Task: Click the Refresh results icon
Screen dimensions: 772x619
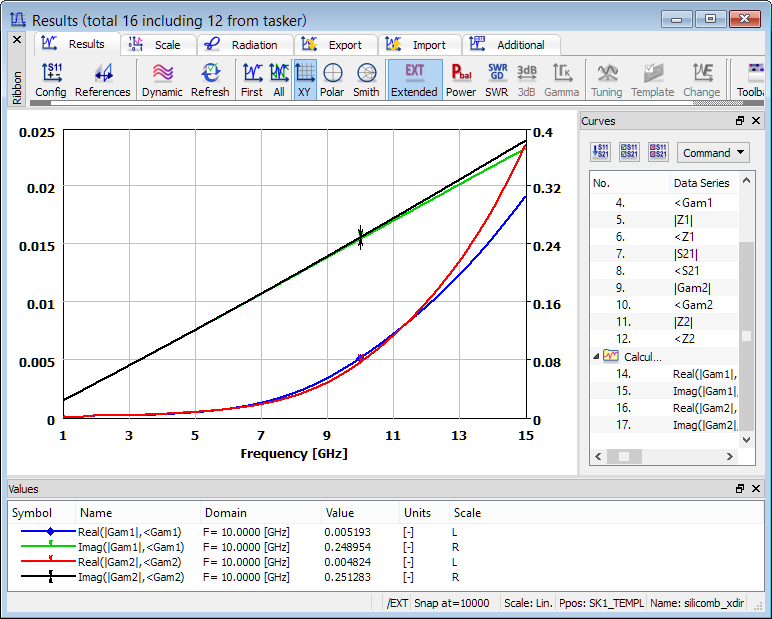Action: coord(210,79)
